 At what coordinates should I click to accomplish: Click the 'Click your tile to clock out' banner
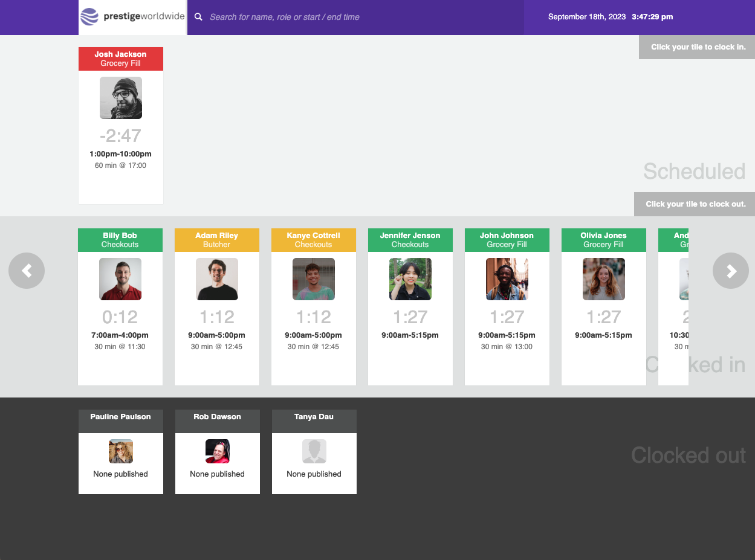(695, 204)
